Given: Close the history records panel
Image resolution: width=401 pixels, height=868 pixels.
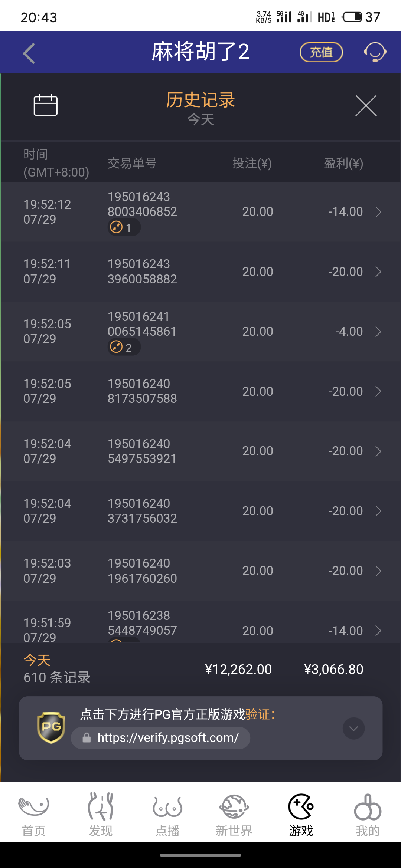Looking at the screenshot, I should point(366,106).
